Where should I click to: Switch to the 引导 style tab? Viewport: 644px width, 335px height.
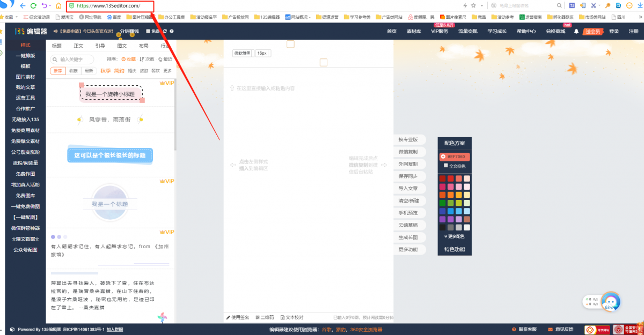click(100, 46)
